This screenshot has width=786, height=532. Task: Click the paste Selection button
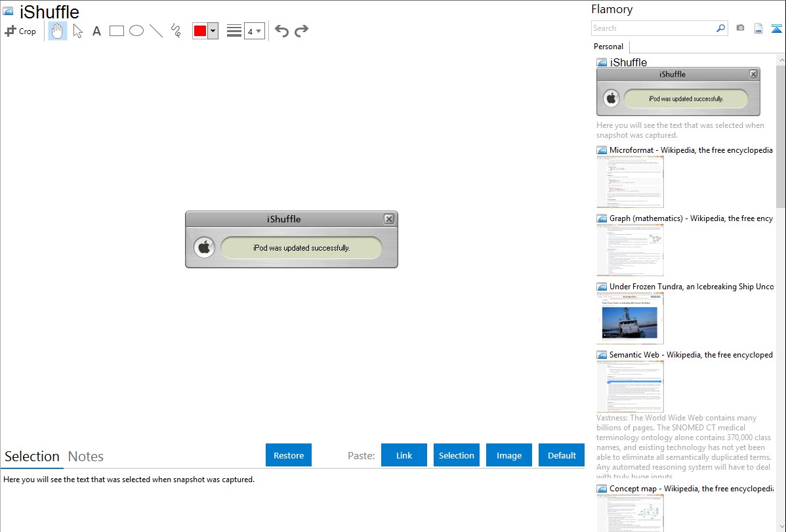457,455
